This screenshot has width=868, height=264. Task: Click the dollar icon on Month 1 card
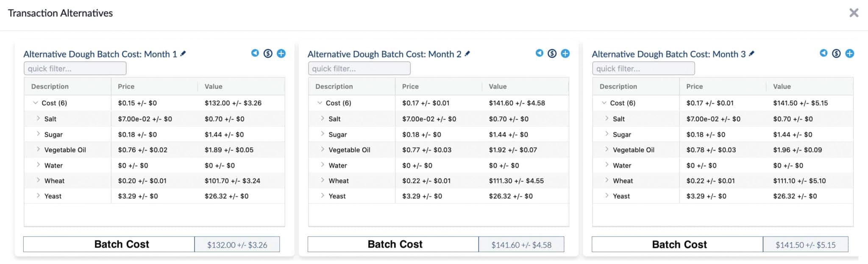click(268, 53)
